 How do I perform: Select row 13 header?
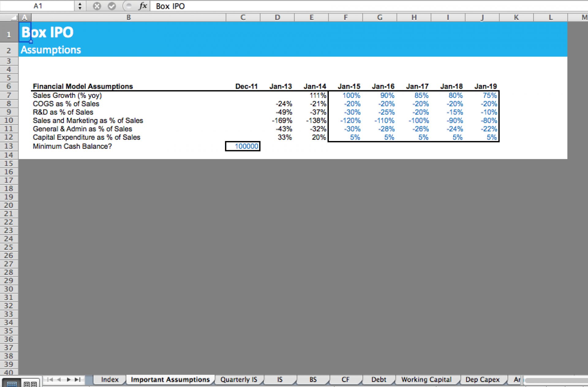tap(9, 146)
